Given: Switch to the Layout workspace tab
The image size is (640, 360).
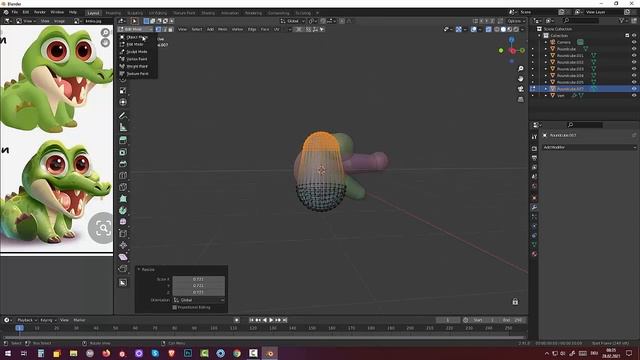Looking at the screenshot, I should click(93, 13).
